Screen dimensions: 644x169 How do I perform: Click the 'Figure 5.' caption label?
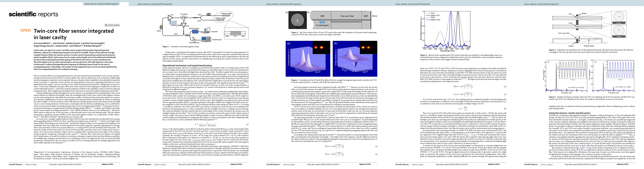[x=552, y=50]
